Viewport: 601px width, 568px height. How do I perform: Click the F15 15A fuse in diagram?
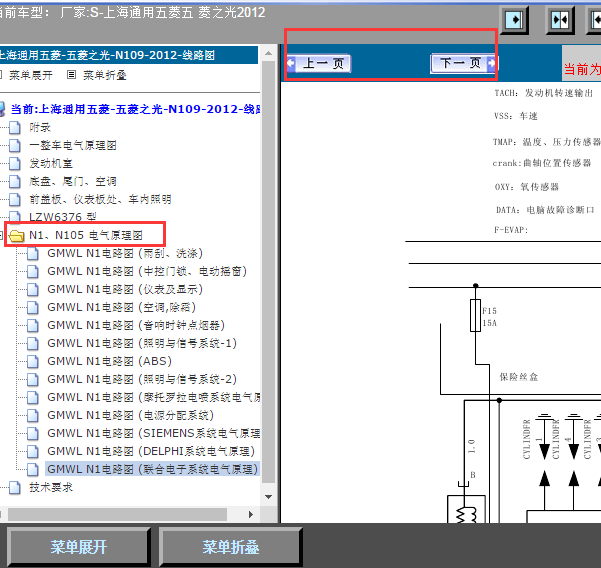[x=476, y=316]
